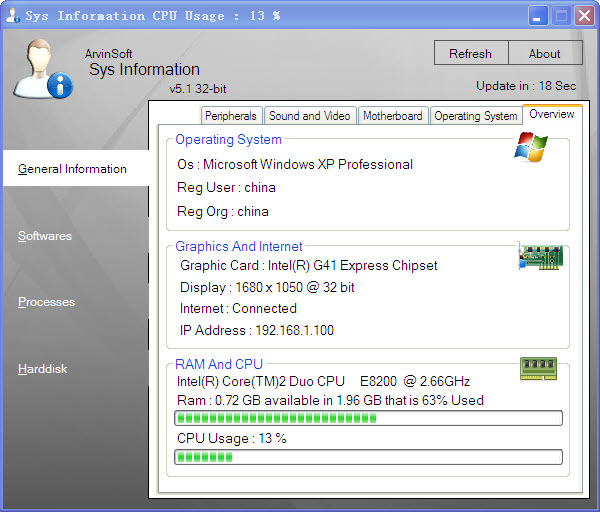The width and height of the screenshot is (600, 512).
Task: Click 'Graphic Card : Intel(R) G41 Express Chipset'
Action: pyautogui.click(x=308, y=265)
